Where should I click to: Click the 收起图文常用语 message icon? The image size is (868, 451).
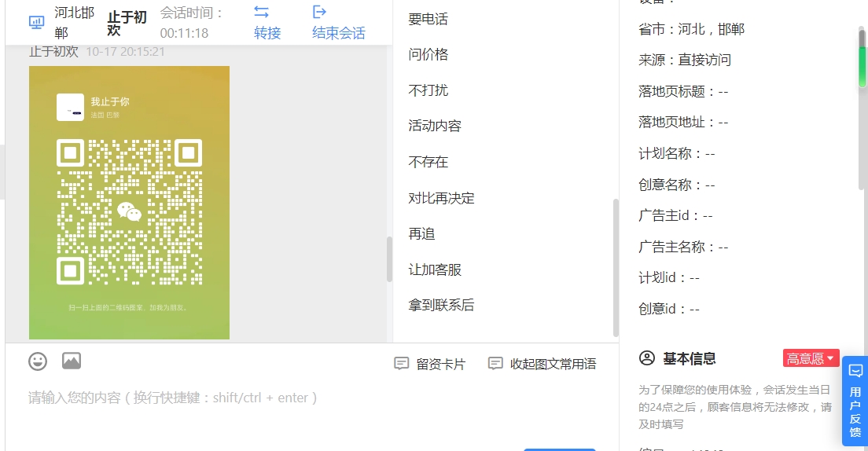pyautogui.click(x=495, y=364)
